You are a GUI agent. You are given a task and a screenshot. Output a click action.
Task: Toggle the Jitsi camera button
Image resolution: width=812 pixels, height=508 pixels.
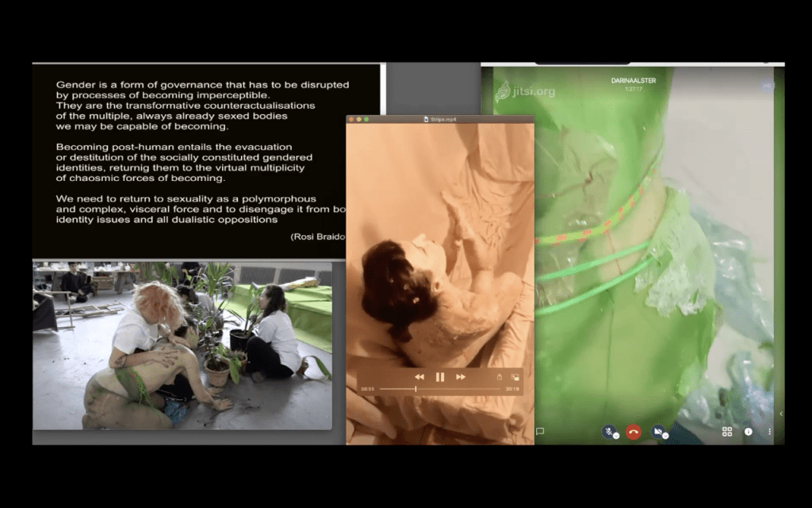click(657, 431)
